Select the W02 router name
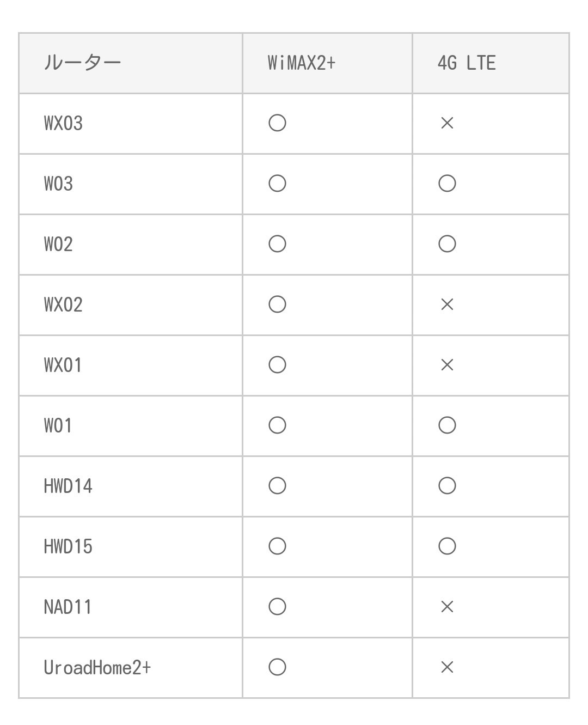Image resolution: width=588 pixels, height=725 pixels. [x=58, y=244]
